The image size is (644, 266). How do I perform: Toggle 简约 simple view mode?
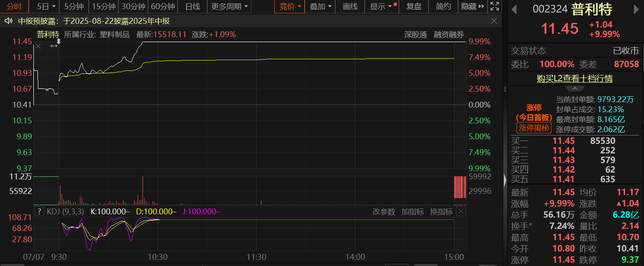[443, 6]
